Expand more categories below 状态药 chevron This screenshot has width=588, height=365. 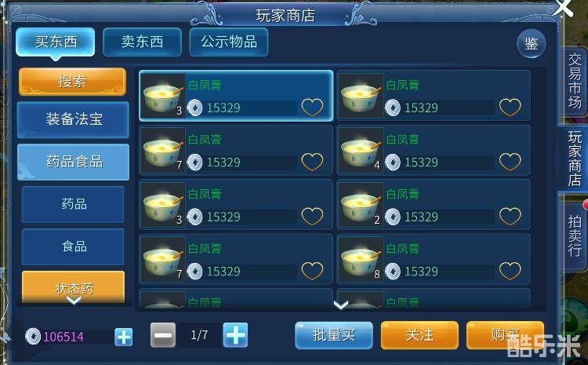74,300
